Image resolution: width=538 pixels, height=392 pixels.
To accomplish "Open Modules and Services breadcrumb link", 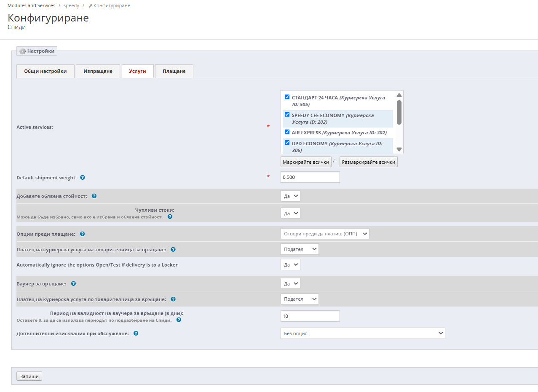I will [x=32, y=5].
